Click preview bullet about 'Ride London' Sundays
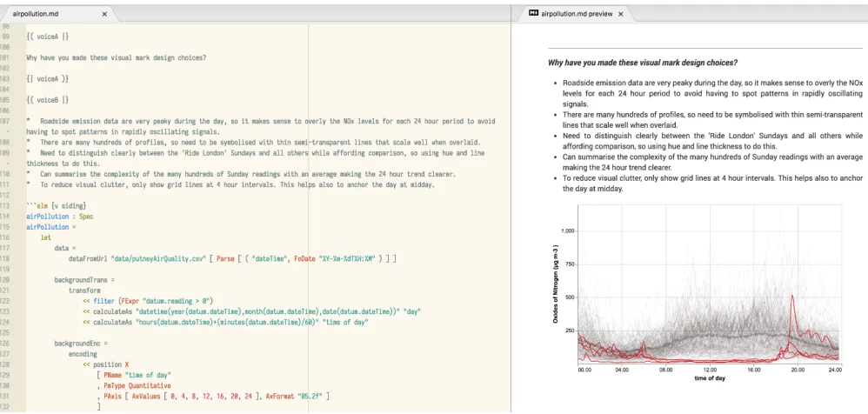The width and height of the screenshot is (868, 414). (x=712, y=141)
